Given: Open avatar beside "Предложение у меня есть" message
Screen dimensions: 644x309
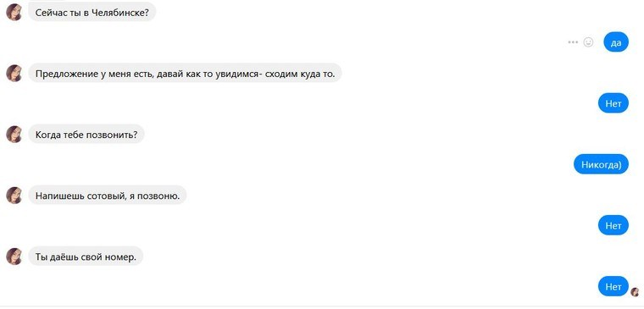Looking at the screenshot, I should [14, 73].
